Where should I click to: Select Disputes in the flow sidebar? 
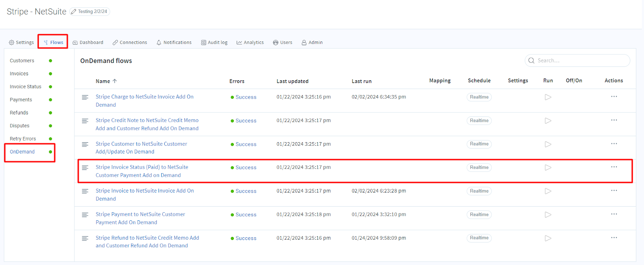20,126
